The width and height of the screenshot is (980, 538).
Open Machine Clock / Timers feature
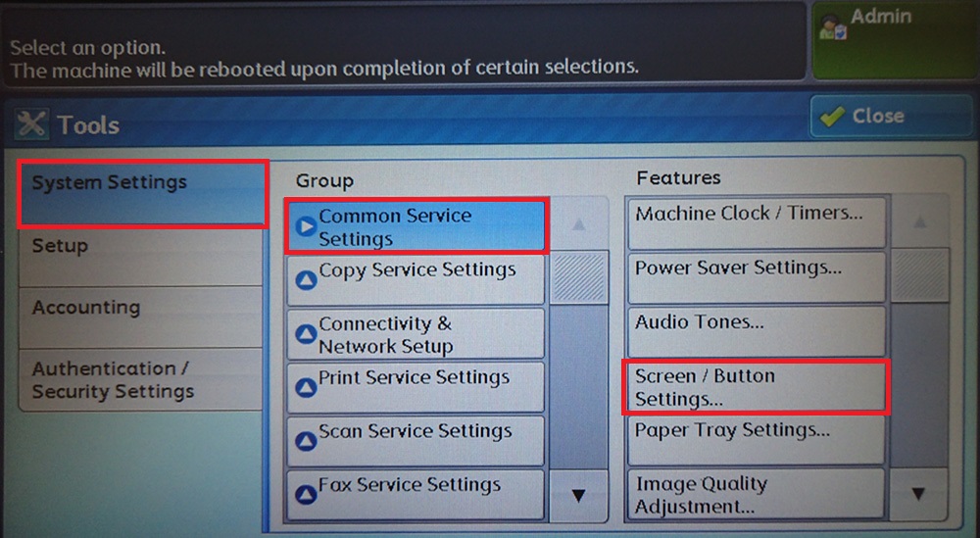coord(755,221)
